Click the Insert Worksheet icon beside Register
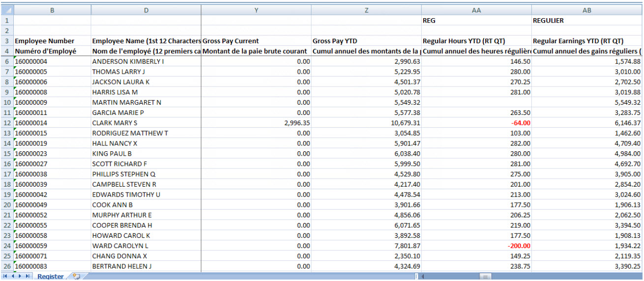The height and width of the screenshot is (281, 644). tap(76, 277)
